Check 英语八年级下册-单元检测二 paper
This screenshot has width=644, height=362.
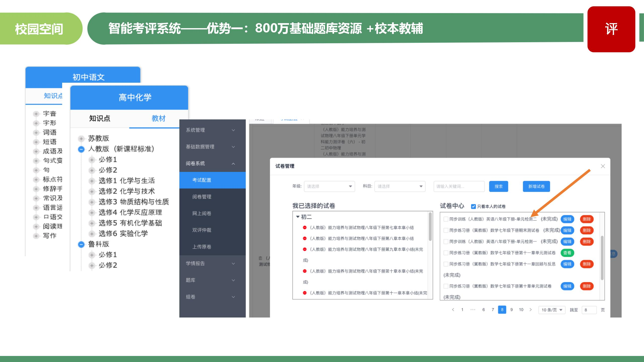[446, 219]
